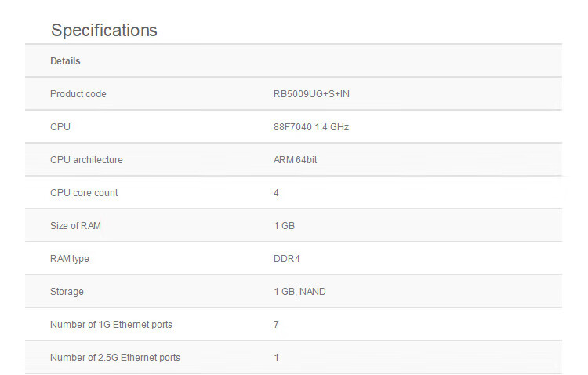Click the CPU row label
Viewport: 588px width, 375px height.
(60, 127)
